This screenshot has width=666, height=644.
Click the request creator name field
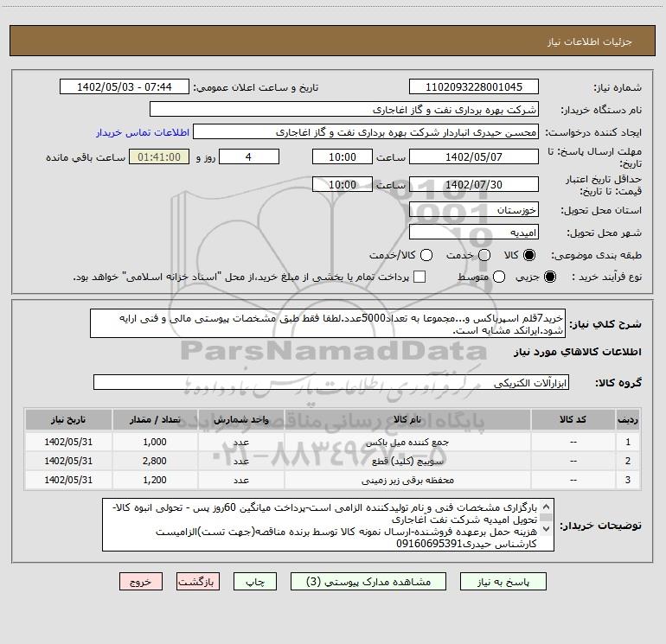click(x=366, y=132)
